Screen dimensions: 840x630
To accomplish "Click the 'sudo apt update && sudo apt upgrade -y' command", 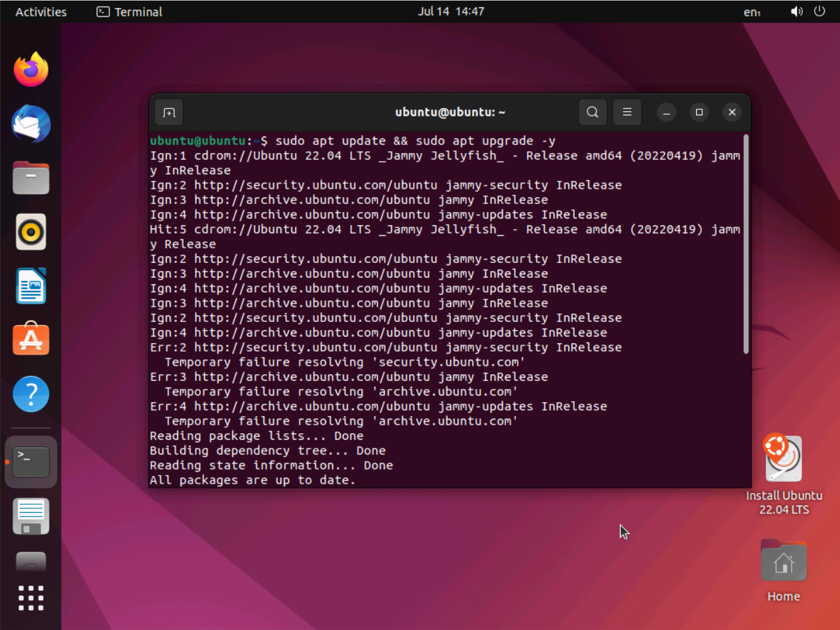I will pyautogui.click(x=415, y=140).
